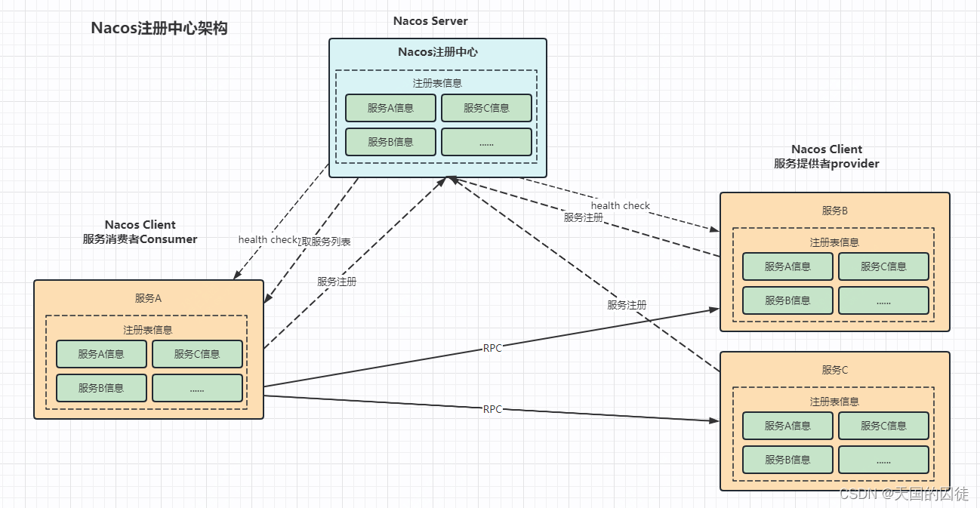Select "服务注册" label on the 服务A arrow

click(337, 282)
